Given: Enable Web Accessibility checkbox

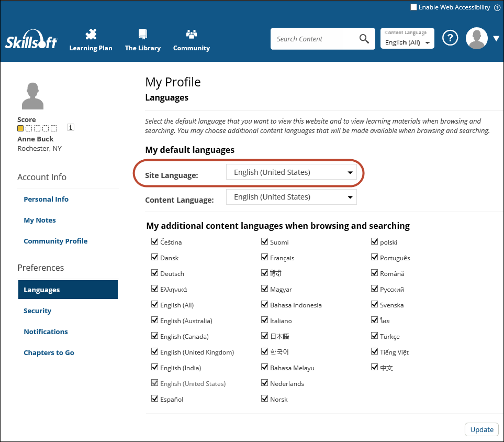Looking at the screenshot, I should pyautogui.click(x=413, y=7).
